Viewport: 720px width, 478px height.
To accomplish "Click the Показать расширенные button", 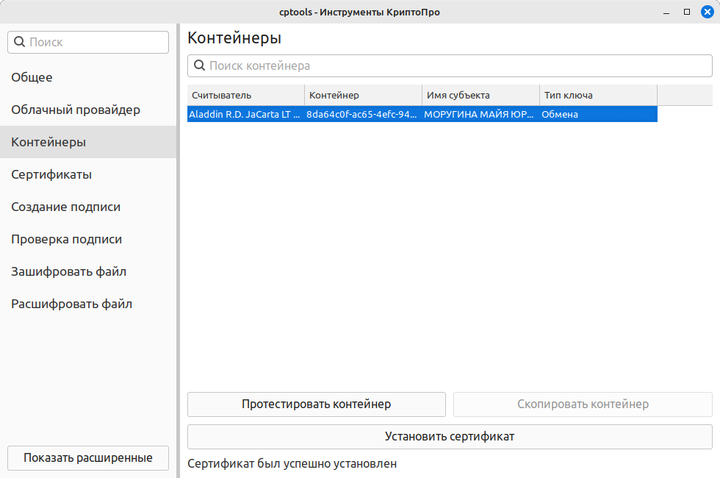I will click(x=88, y=458).
